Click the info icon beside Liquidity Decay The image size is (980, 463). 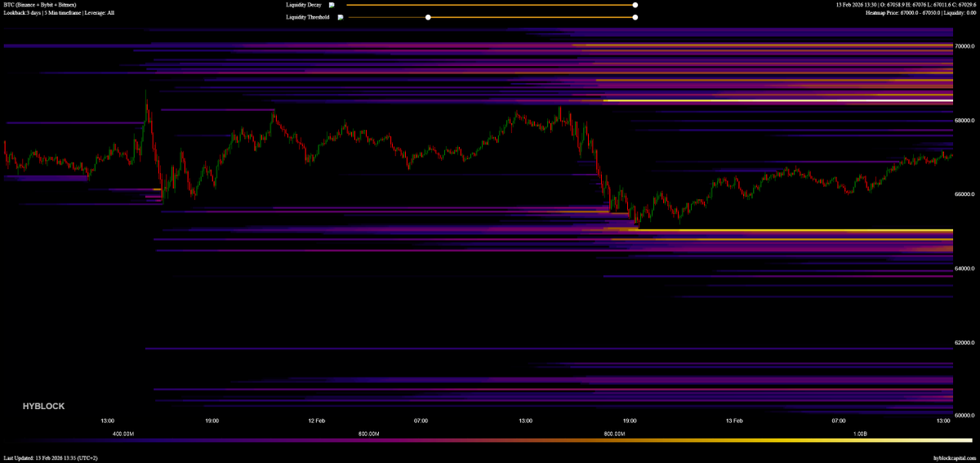click(x=332, y=5)
